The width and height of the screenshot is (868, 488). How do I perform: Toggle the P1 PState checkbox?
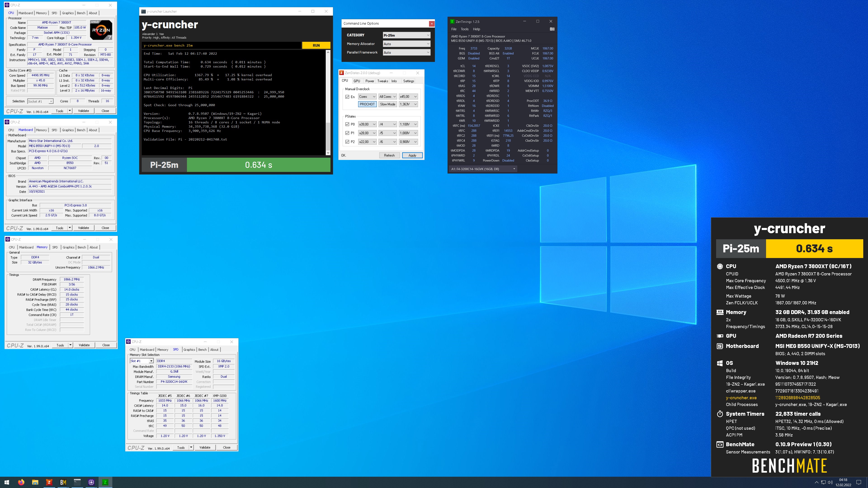347,133
